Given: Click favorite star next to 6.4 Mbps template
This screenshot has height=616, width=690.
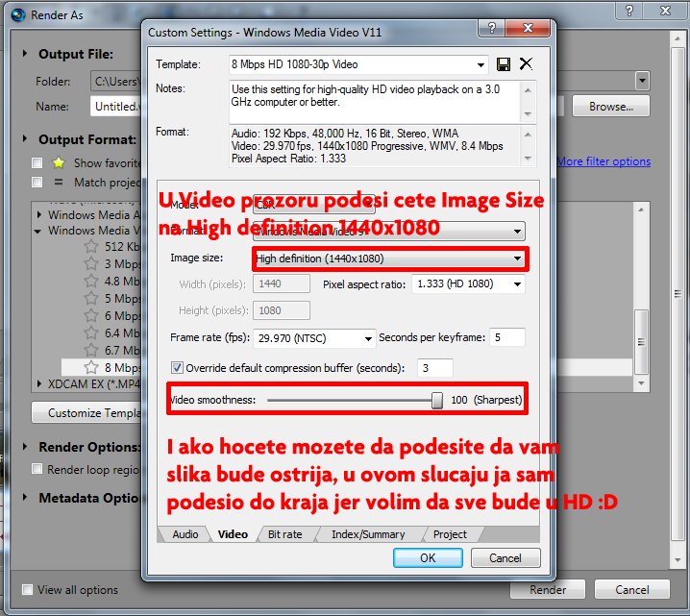Looking at the screenshot, I should click(x=91, y=333).
